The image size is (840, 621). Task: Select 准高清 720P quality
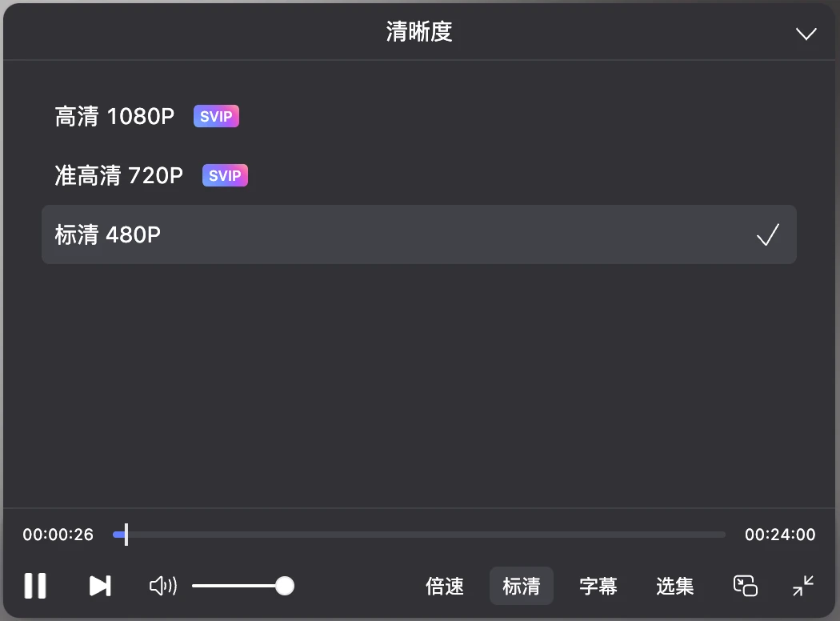point(118,175)
